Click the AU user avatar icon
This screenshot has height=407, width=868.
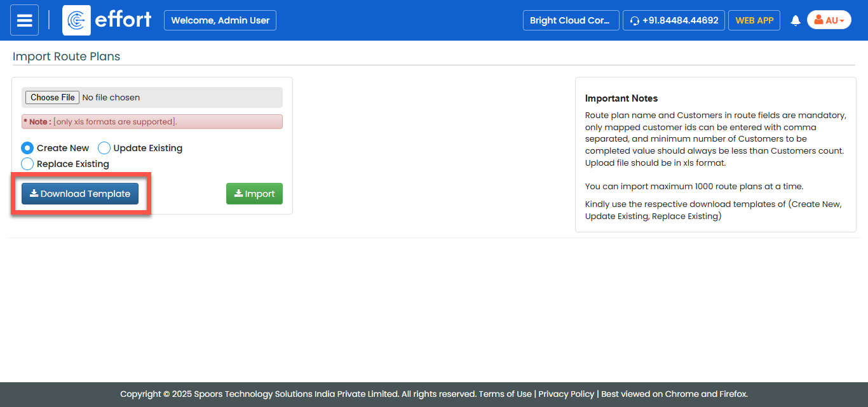(818, 20)
